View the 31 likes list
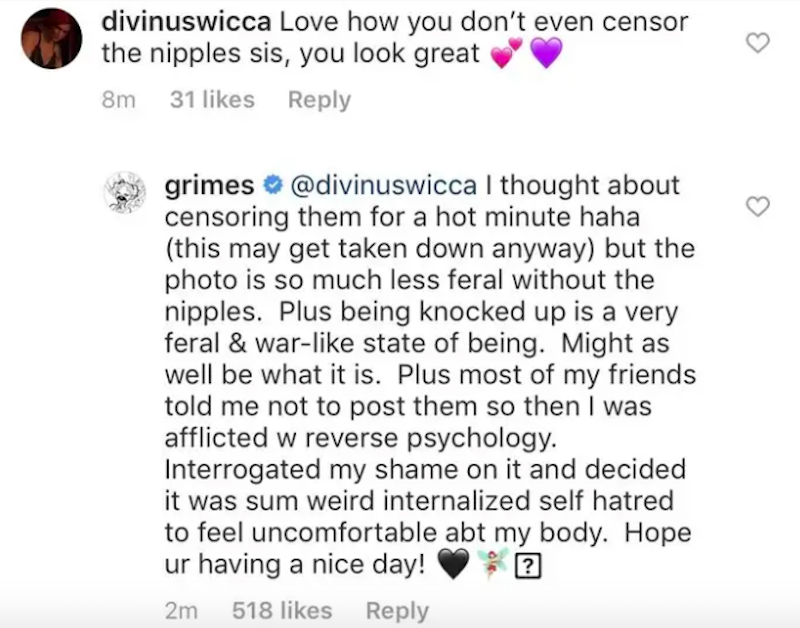The width and height of the screenshot is (800, 628). point(212,99)
